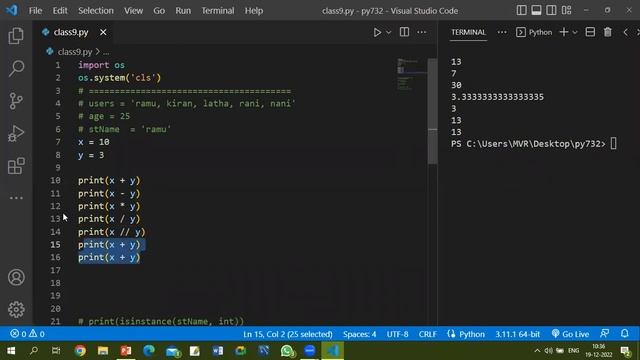Open WhatsApp from the taskbar
The width and height of the screenshot is (640, 360).
pos(287,351)
